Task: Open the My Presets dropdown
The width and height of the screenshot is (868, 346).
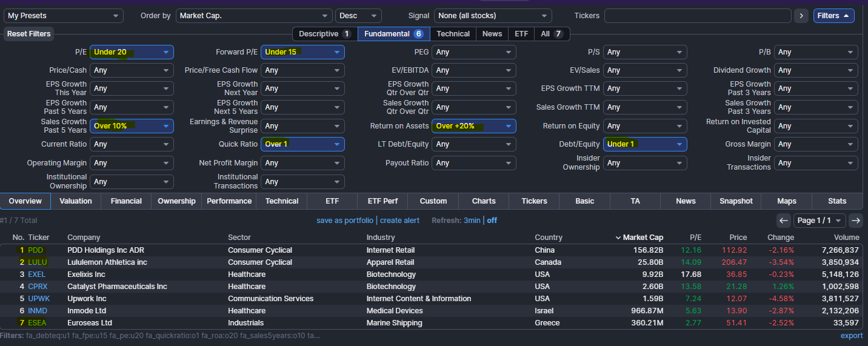Action: point(64,16)
